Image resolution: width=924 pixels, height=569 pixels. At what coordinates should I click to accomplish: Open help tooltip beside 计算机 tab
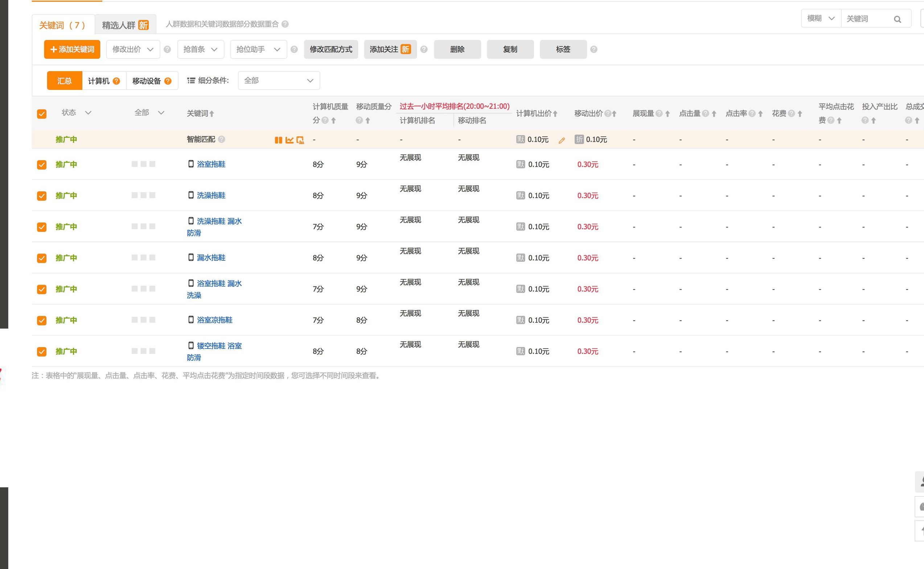(116, 80)
